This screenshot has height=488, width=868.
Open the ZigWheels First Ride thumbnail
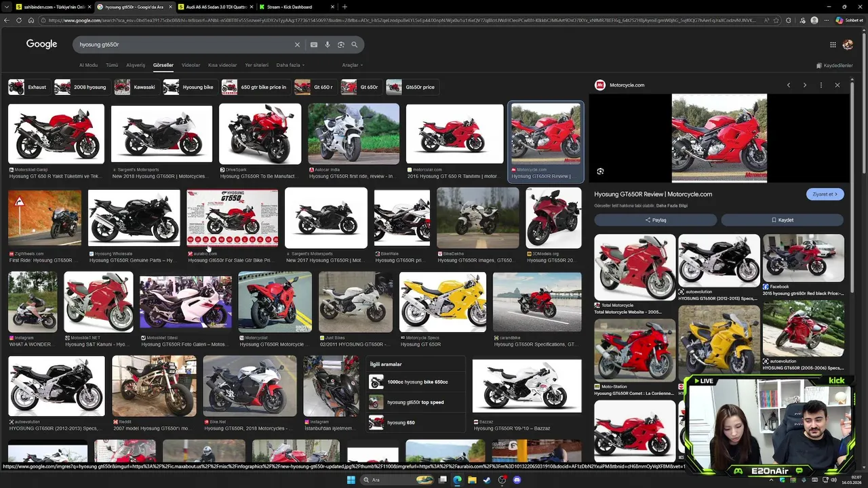pyautogui.click(x=45, y=218)
